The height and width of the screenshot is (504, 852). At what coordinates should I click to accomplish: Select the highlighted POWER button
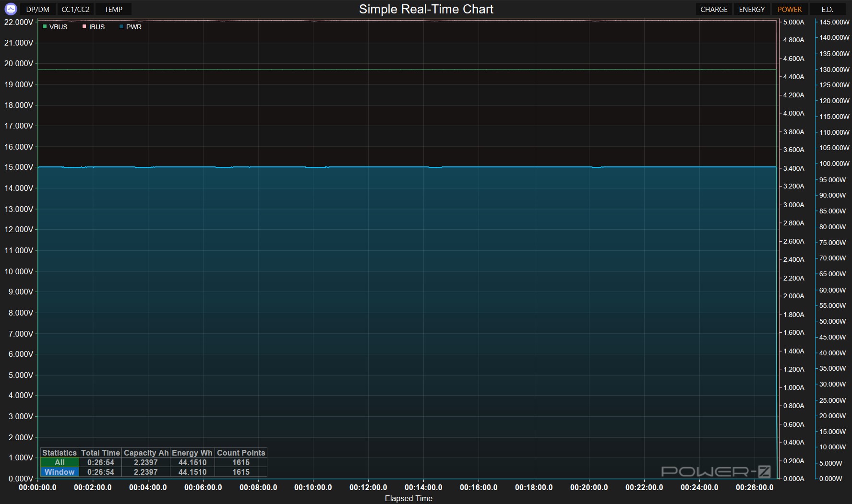(789, 10)
